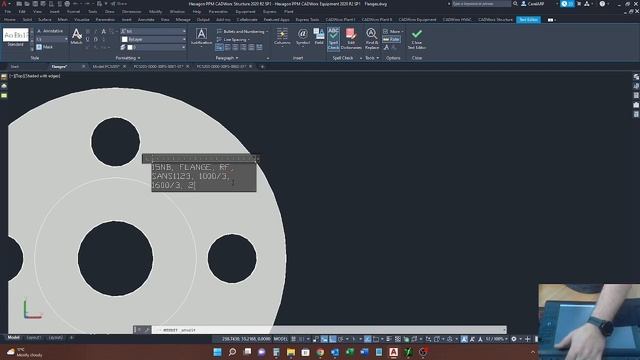Toggle bold formatting

(87, 31)
